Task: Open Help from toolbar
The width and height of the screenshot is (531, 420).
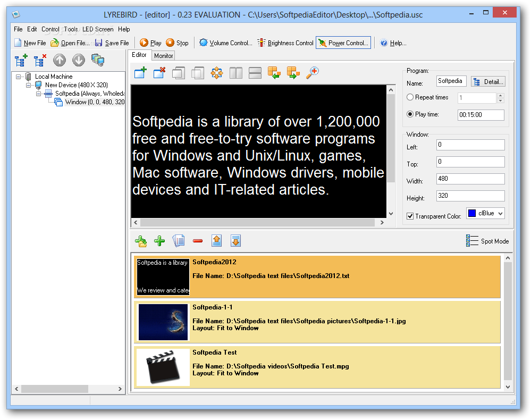Action: [393, 43]
